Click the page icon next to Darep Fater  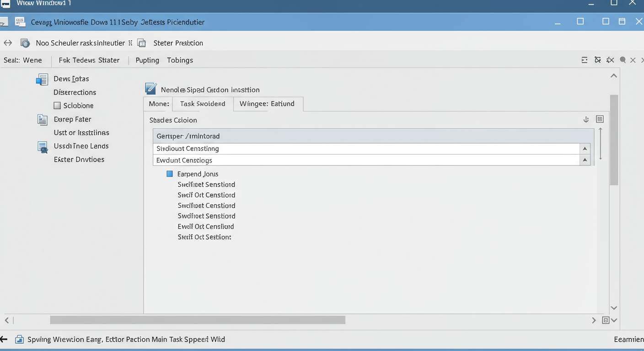pyautogui.click(x=42, y=120)
